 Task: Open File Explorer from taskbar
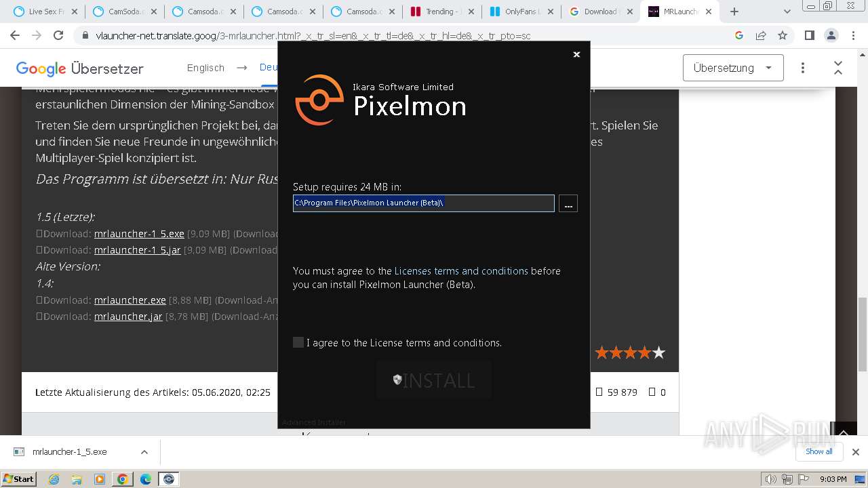77,479
